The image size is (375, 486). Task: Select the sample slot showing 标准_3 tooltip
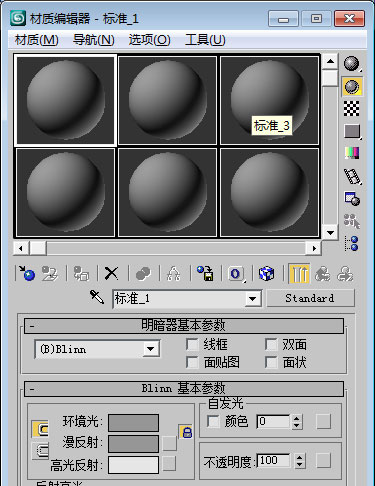tap(269, 101)
